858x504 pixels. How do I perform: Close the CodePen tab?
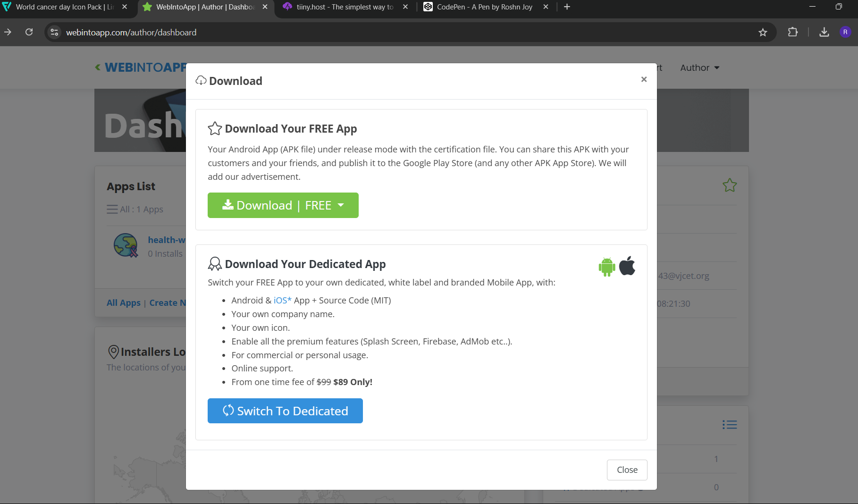pos(546,7)
